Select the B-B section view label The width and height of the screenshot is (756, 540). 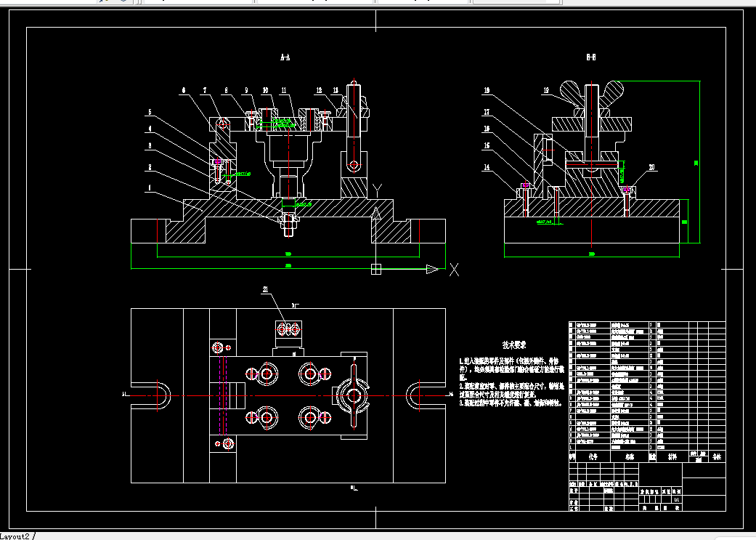pyautogui.click(x=590, y=57)
